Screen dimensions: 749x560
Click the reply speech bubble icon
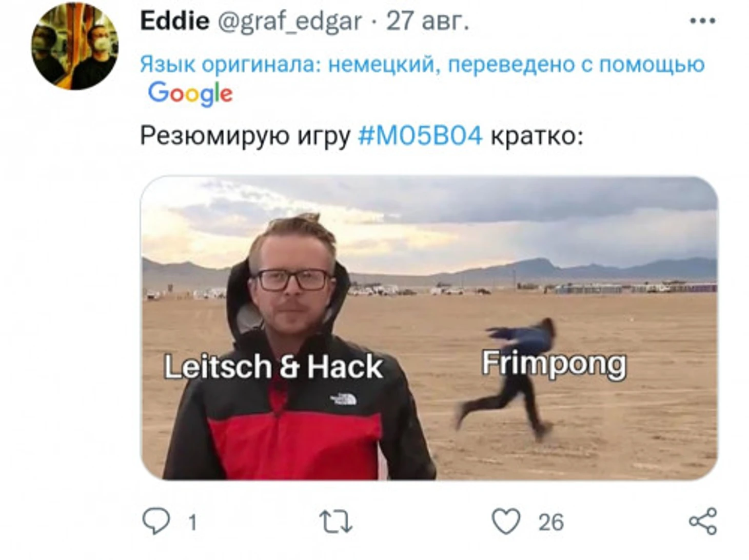[x=155, y=521]
